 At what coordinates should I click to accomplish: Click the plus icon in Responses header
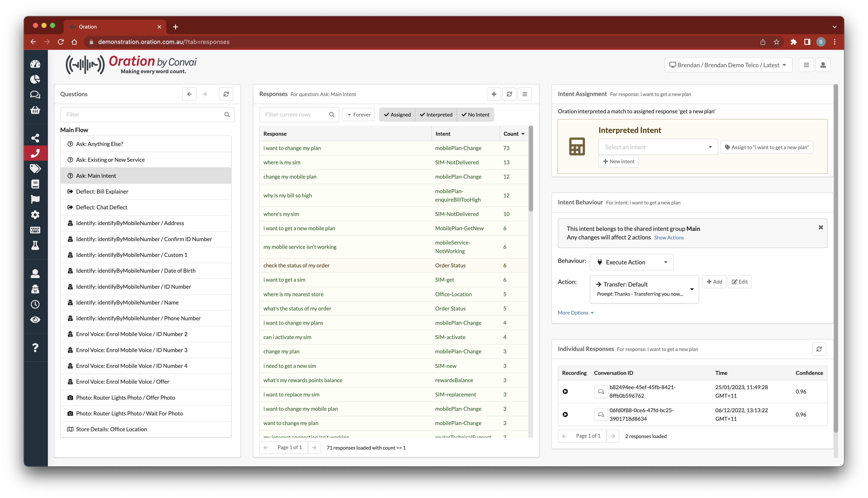(x=494, y=94)
